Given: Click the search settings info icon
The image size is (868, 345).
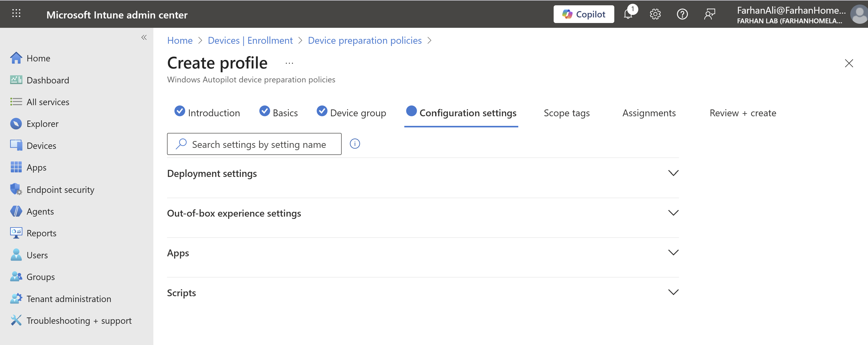Looking at the screenshot, I should 355,144.
